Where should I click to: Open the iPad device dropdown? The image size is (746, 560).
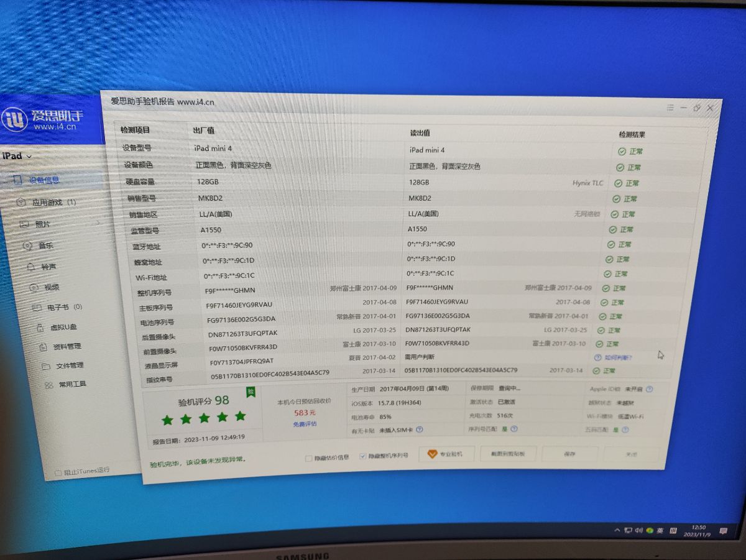point(16,157)
